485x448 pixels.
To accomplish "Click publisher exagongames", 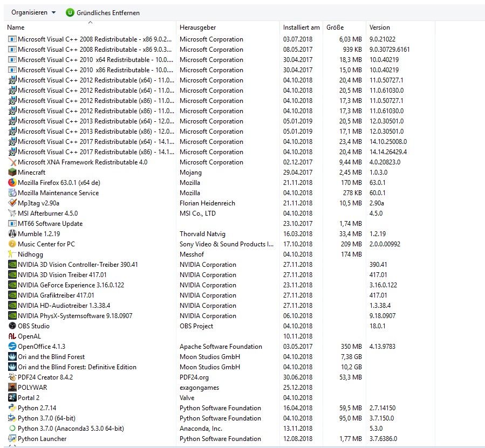I will (199, 387).
